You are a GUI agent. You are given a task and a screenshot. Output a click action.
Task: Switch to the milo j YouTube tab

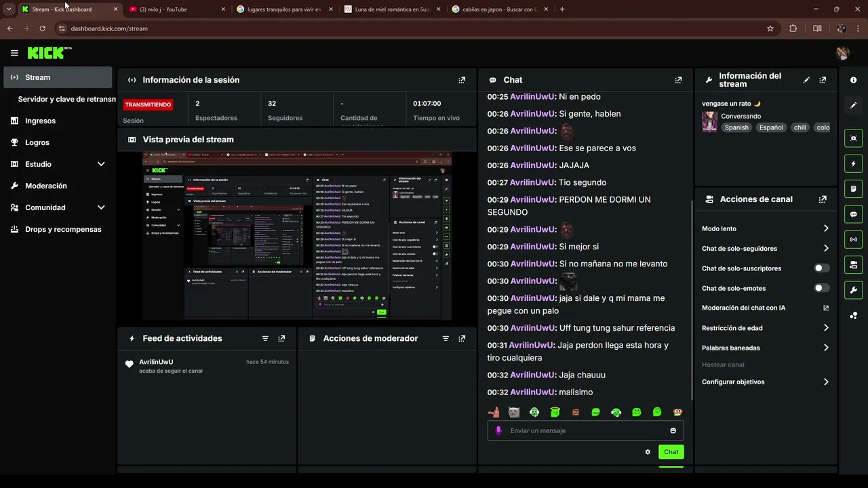point(178,9)
